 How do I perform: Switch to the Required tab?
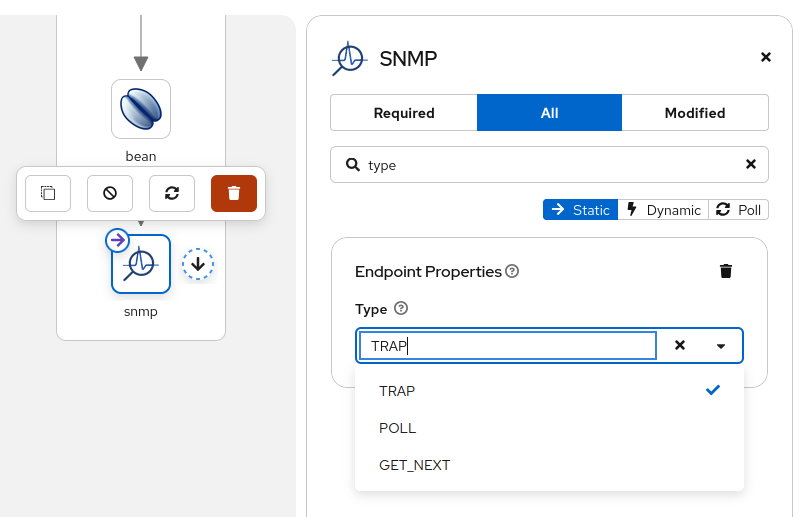click(404, 113)
